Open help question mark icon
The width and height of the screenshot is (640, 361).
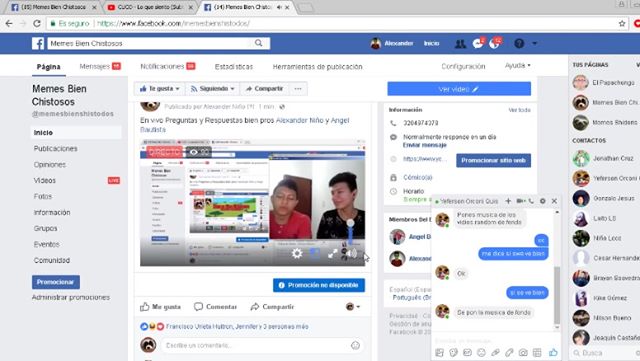(519, 43)
